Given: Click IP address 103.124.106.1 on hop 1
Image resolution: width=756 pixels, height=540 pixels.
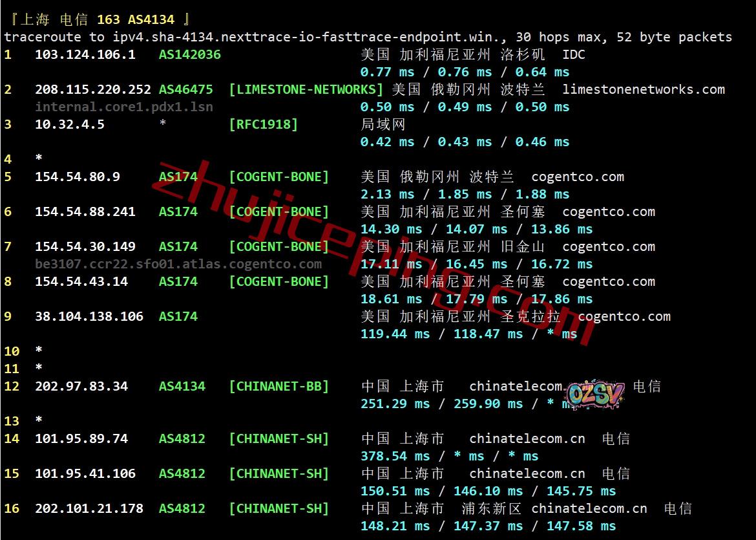Looking at the screenshot, I should click(85, 54).
